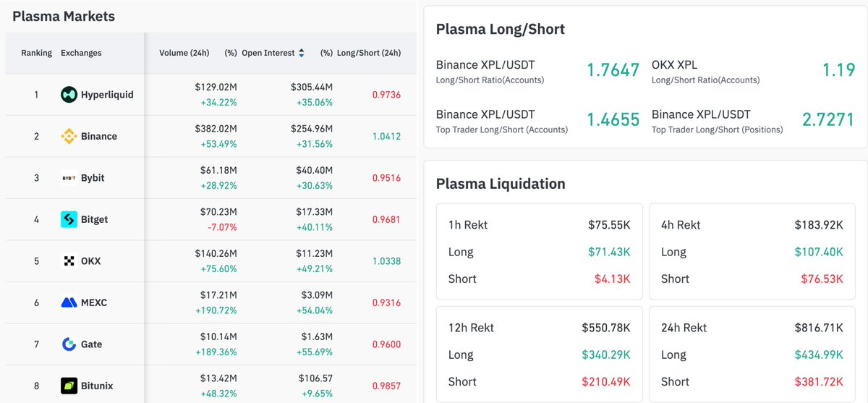868x403 pixels.
Task: Select 12h short liquidation $210.49K
Action: 606,381
